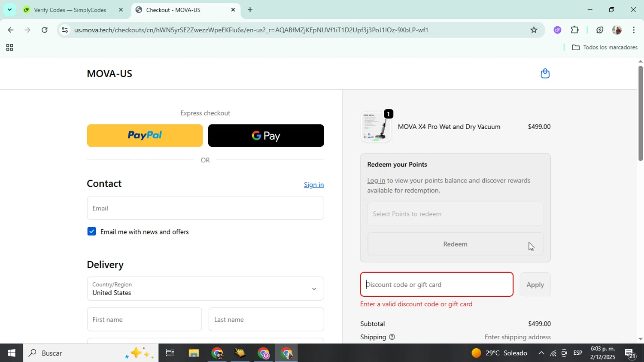Click the Sign in link

pos(314,185)
